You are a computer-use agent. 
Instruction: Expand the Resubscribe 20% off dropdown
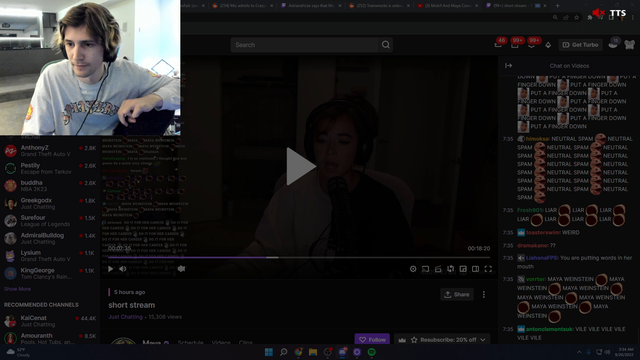click(x=483, y=340)
